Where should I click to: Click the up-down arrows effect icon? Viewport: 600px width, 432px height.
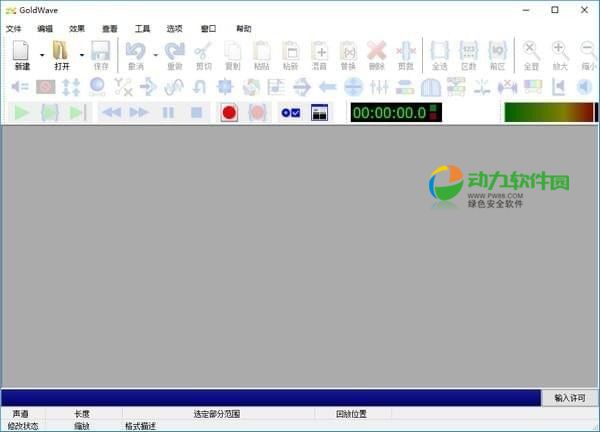coord(71,87)
